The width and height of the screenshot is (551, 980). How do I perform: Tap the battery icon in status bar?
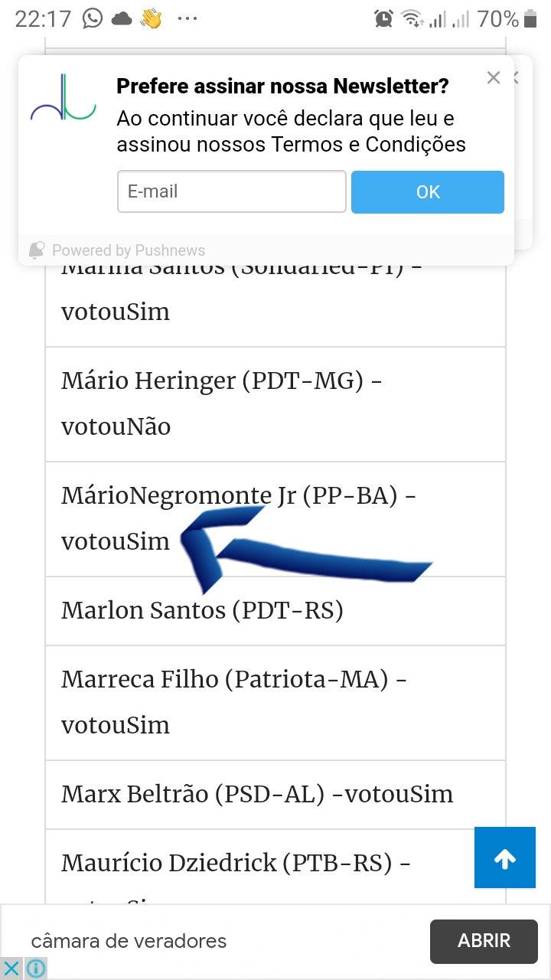[531, 18]
